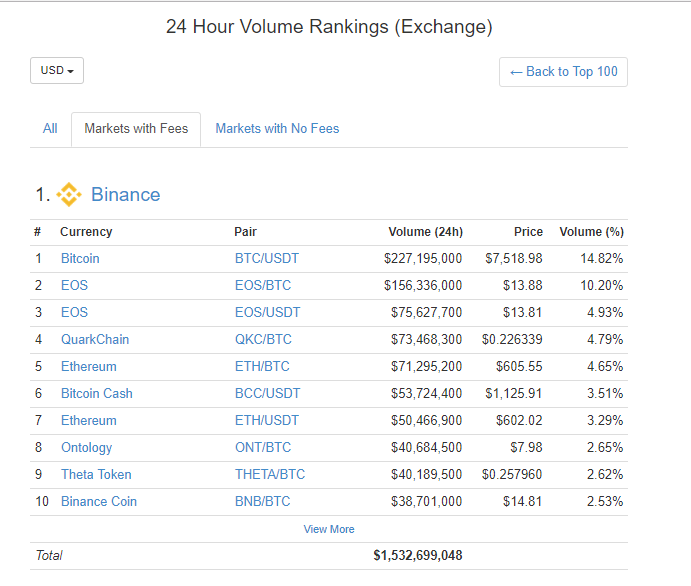Open the Bitcoin Cash currency link

point(97,393)
